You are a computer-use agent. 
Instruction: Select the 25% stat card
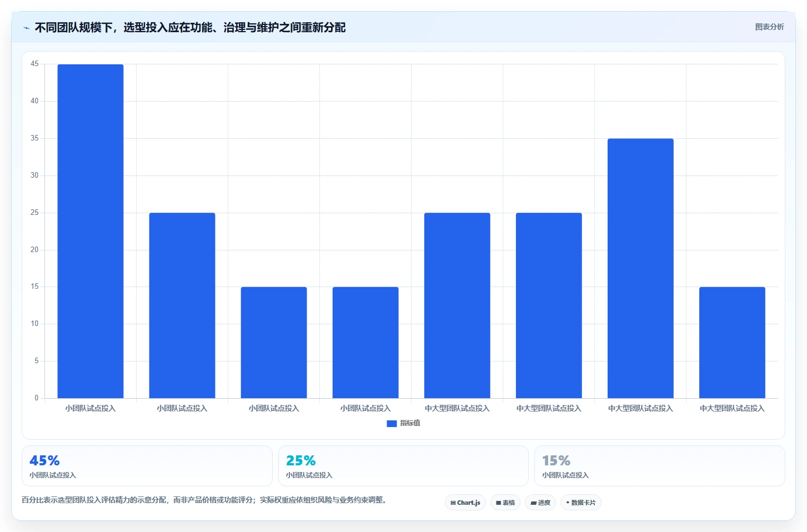click(x=403, y=466)
